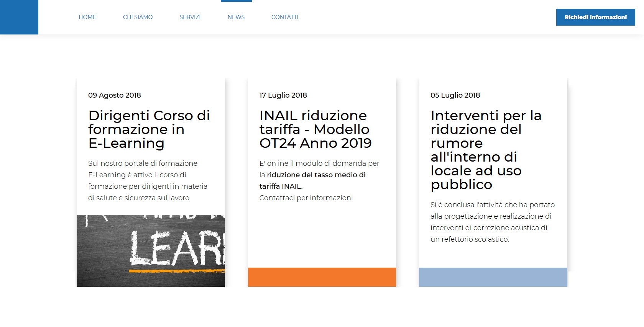Click the light blue image block under rumore card
Image resolution: width=644 pixels, height=327 pixels.
click(493, 277)
